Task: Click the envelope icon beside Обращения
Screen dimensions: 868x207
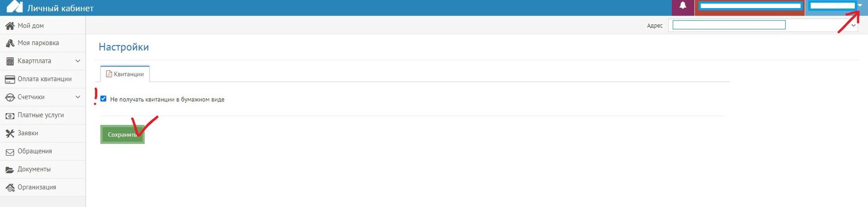Action: coord(9,152)
